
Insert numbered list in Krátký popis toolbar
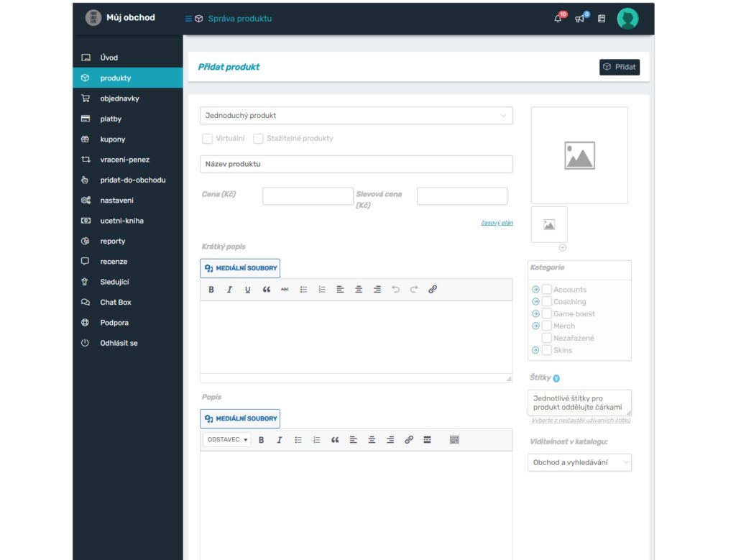click(x=322, y=290)
